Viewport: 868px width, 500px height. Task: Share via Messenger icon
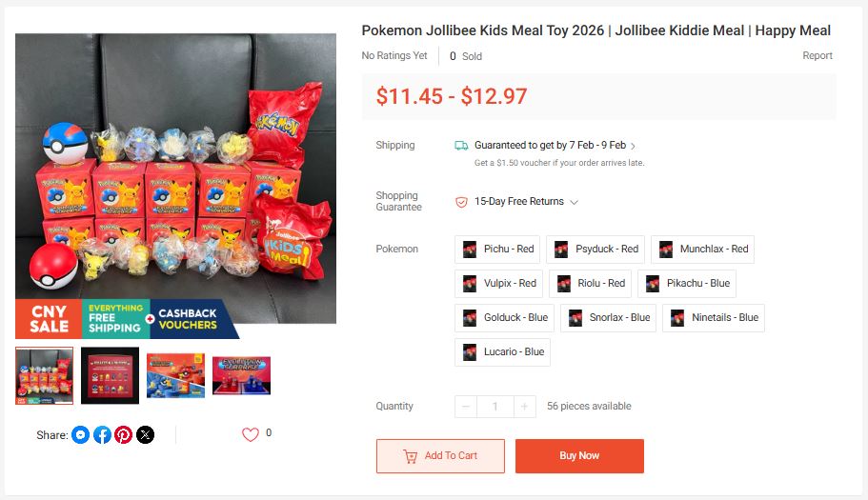tap(80, 434)
